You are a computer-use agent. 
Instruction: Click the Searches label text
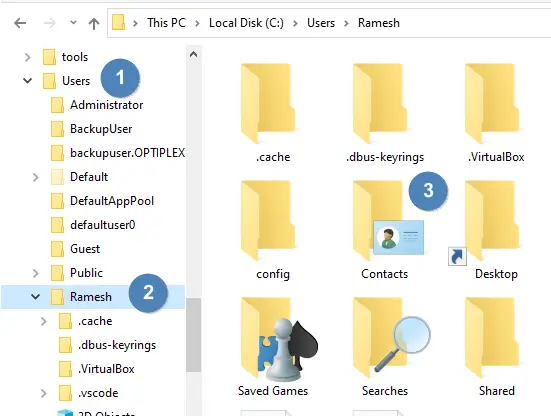coord(385,391)
